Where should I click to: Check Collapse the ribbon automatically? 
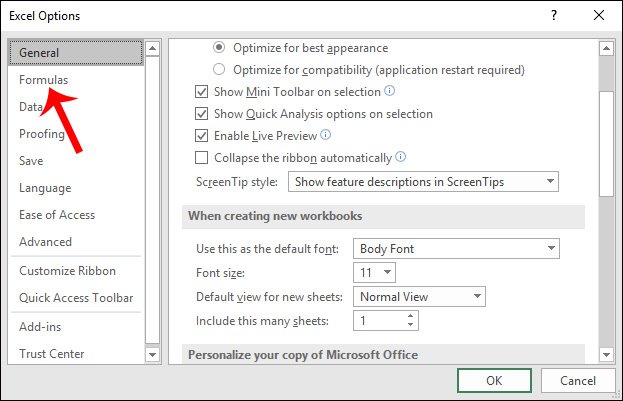click(x=201, y=158)
